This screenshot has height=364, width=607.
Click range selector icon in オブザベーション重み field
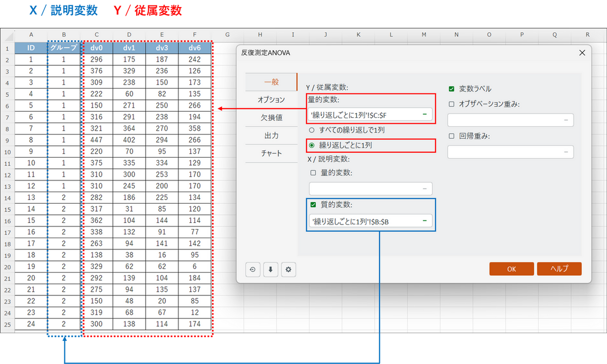[566, 120]
